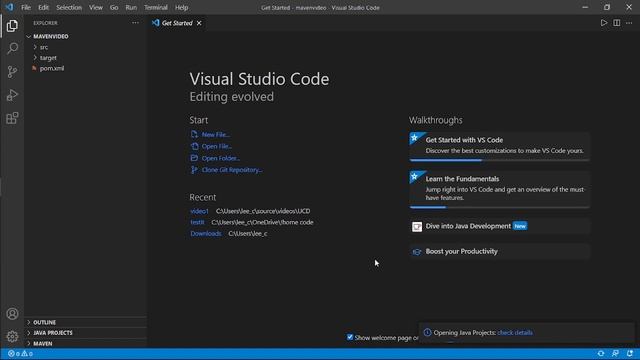Image resolution: width=640 pixels, height=360 pixels.
Task: Open the Explorer Views and More Actions ellipsis
Action: [x=136, y=23]
